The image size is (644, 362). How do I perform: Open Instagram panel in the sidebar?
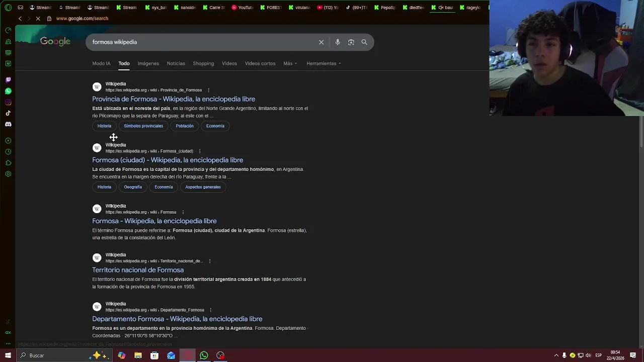pos(8,102)
